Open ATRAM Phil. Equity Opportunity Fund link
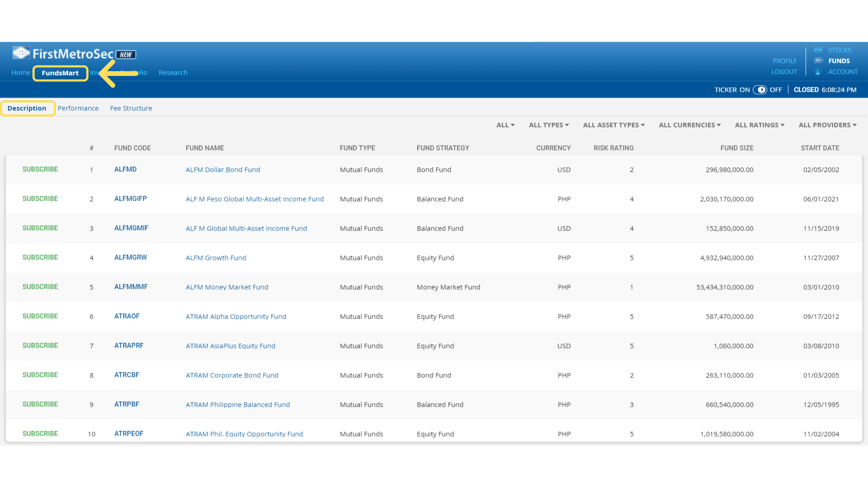The height and width of the screenshot is (488, 868). click(244, 434)
